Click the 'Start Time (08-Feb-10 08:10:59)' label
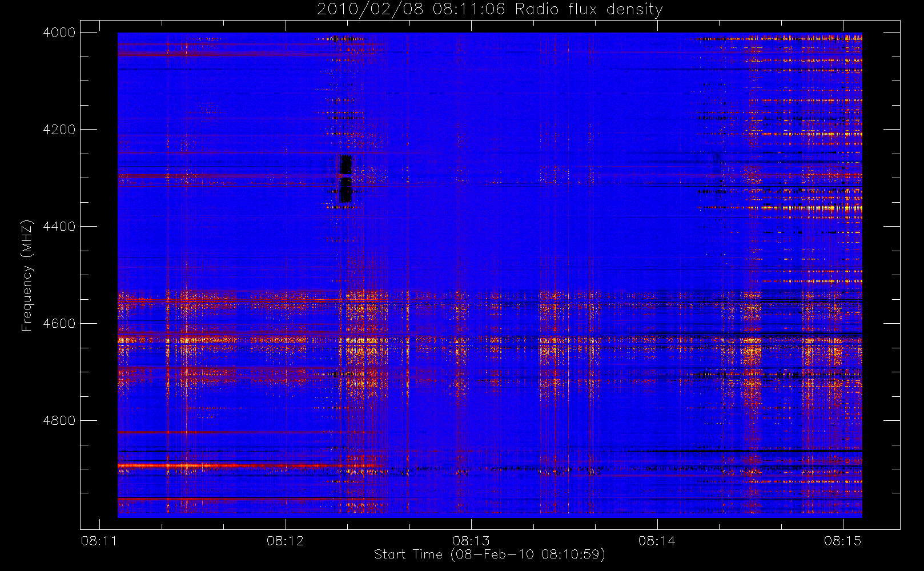This screenshot has width=924, height=571. click(x=489, y=554)
